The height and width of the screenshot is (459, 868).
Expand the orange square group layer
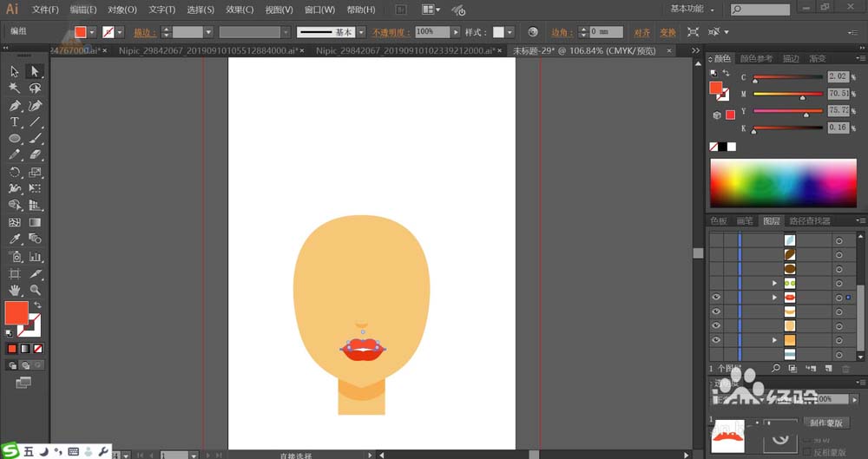[x=774, y=340]
